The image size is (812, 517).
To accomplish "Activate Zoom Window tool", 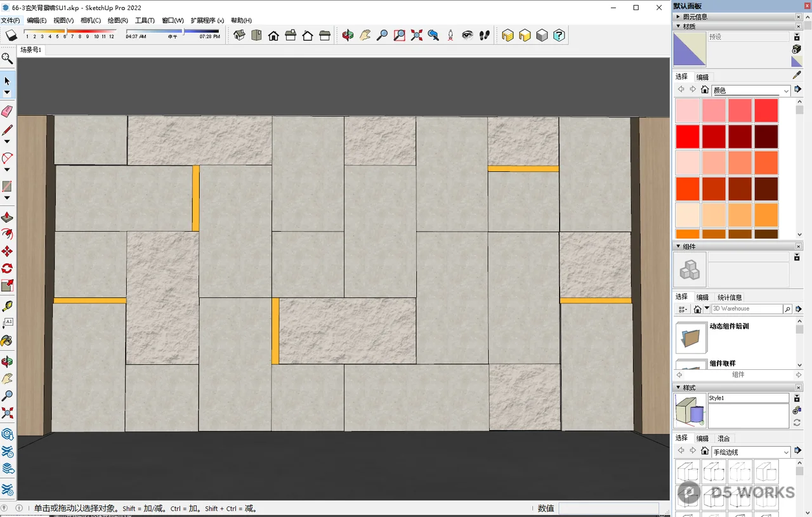I will pos(399,36).
